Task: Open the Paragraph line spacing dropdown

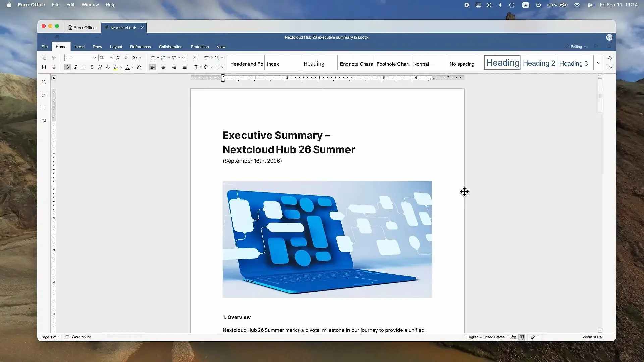Action: (208, 58)
